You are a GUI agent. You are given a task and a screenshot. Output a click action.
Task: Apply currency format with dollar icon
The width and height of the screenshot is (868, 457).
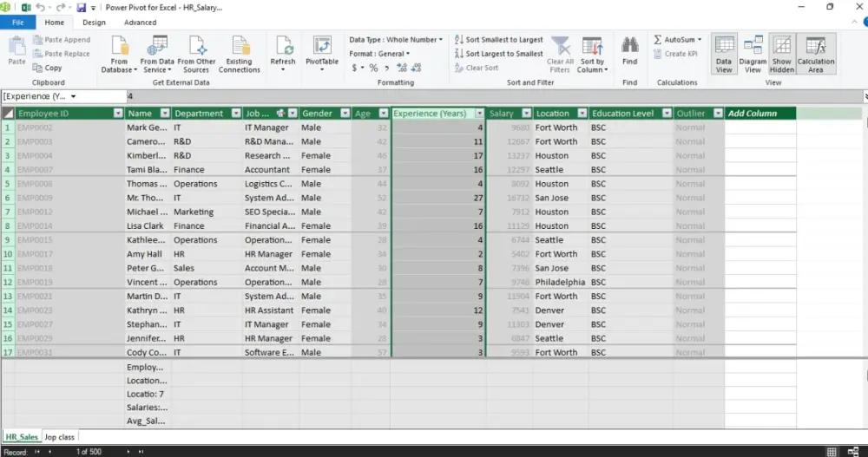click(x=354, y=68)
